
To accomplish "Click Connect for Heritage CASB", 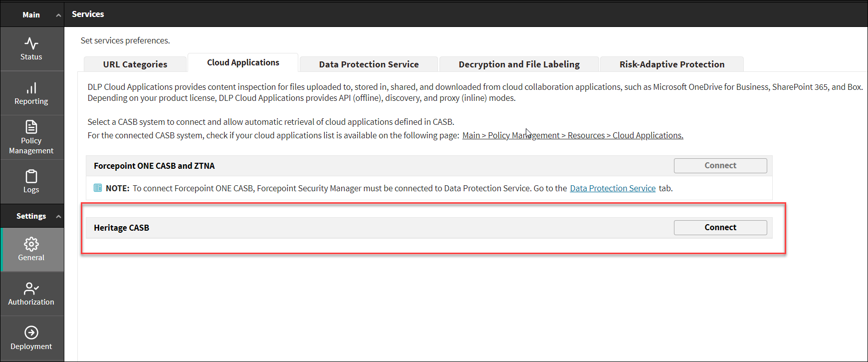I will click(x=720, y=228).
